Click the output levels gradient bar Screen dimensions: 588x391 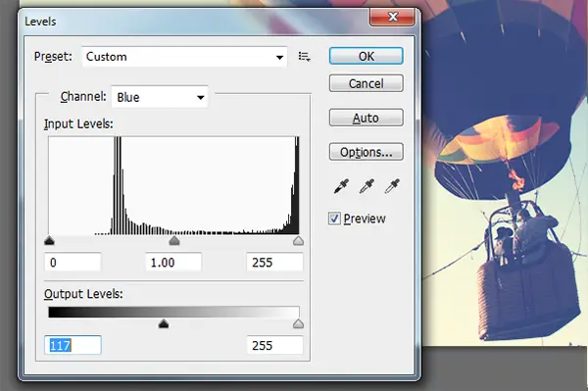pyautogui.click(x=173, y=313)
